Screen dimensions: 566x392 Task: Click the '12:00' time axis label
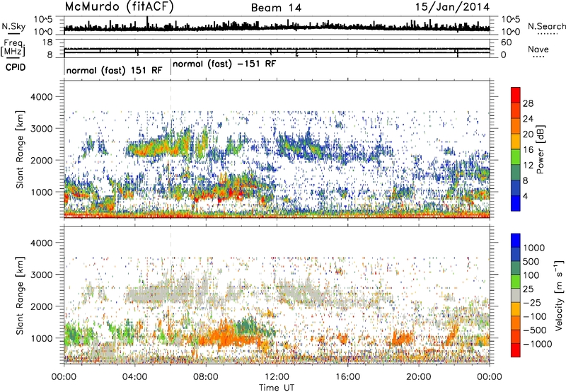tap(277, 377)
